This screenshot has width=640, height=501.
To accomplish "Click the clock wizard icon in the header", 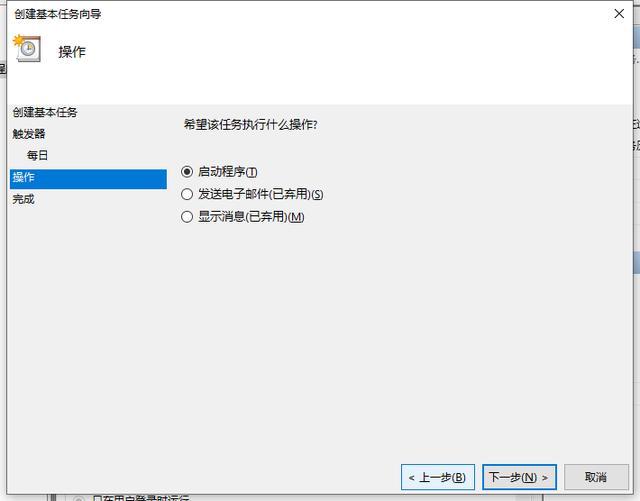I will (27, 49).
